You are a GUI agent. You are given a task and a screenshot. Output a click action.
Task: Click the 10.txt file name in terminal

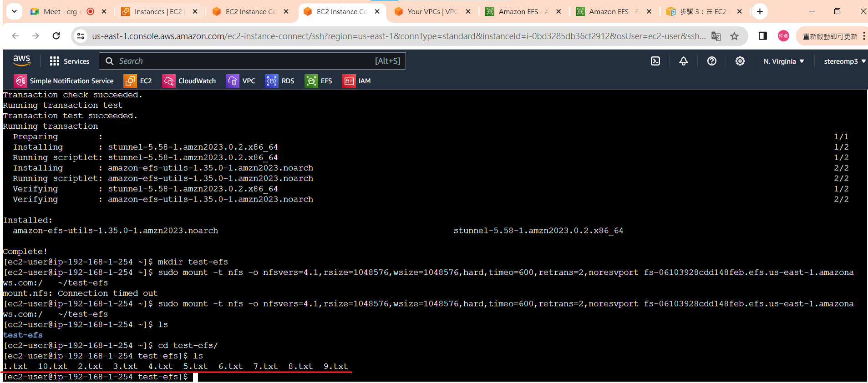pyautogui.click(x=53, y=366)
